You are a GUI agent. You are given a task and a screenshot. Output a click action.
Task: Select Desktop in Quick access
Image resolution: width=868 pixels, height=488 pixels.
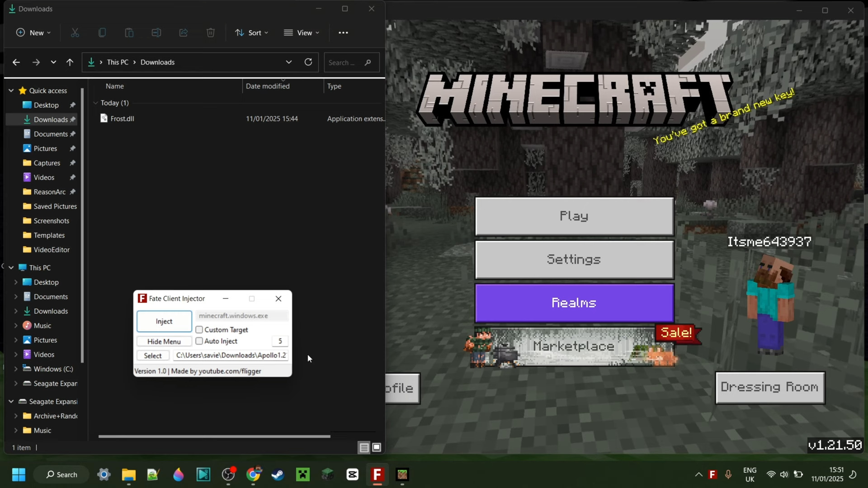(46, 105)
